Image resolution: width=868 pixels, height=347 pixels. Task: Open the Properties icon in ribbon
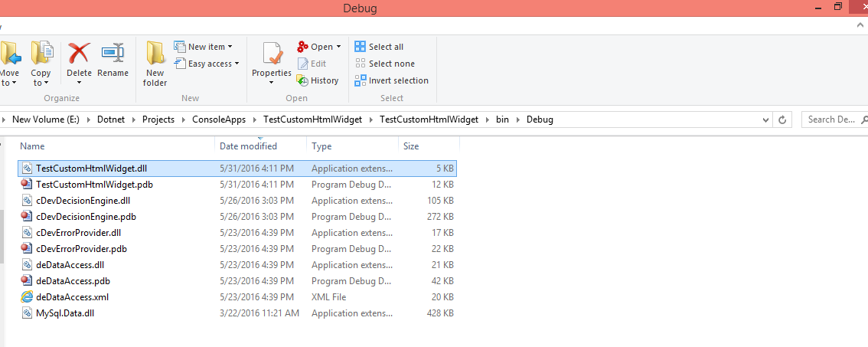[272, 53]
